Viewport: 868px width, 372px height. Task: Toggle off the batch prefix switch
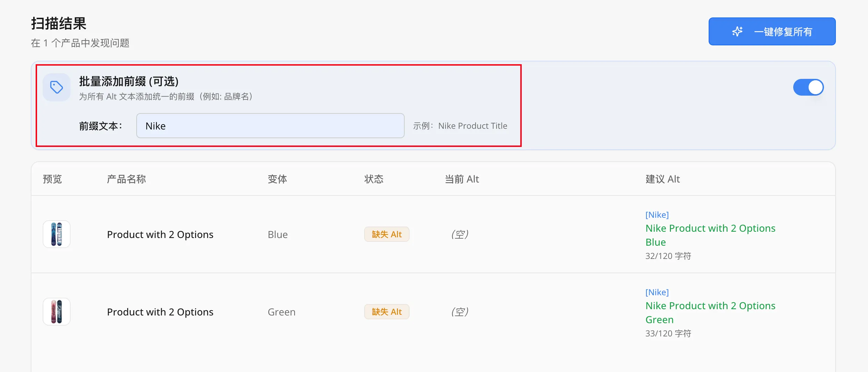[808, 87]
